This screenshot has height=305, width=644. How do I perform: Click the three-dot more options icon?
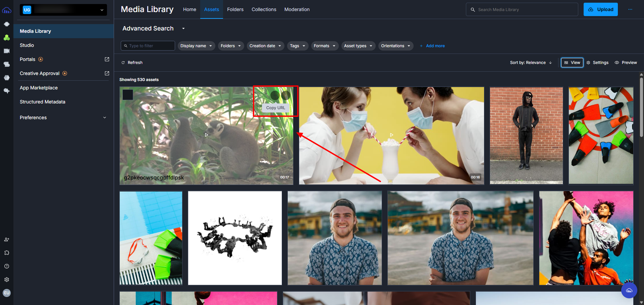tap(630, 10)
